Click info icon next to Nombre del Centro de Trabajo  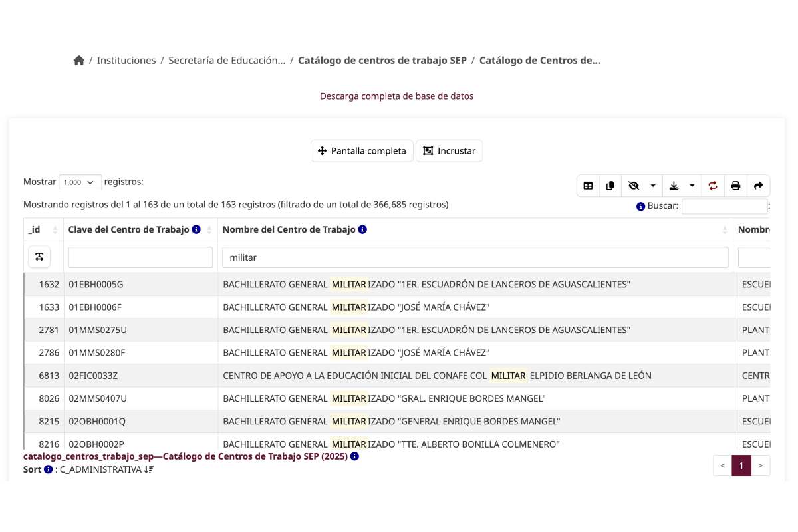[x=362, y=230]
